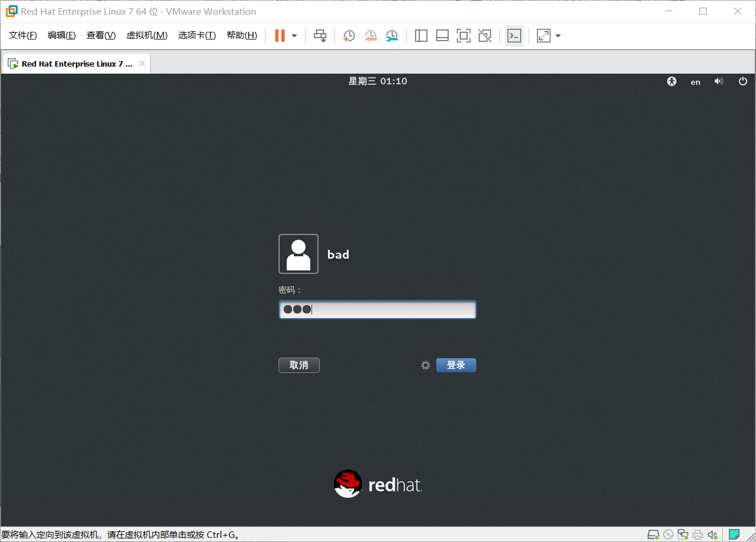
Task: Focus the 密码 password input field
Action: coord(377,310)
